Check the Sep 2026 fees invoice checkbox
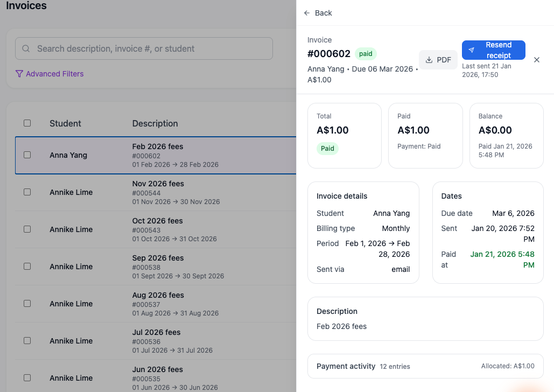 coord(27,266)
